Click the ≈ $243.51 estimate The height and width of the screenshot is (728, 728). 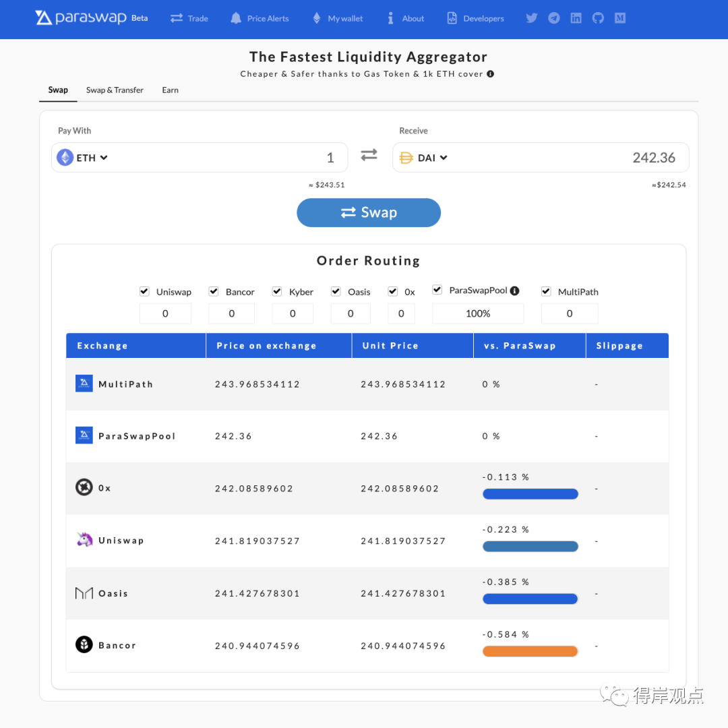[x=327, y=185]
